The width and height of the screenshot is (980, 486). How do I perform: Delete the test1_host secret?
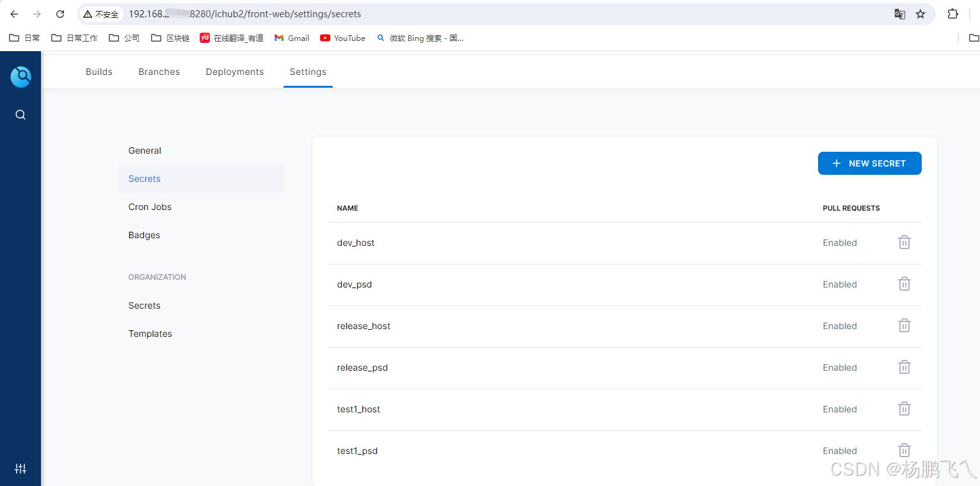pyautogui.click(x=904, y=409)
